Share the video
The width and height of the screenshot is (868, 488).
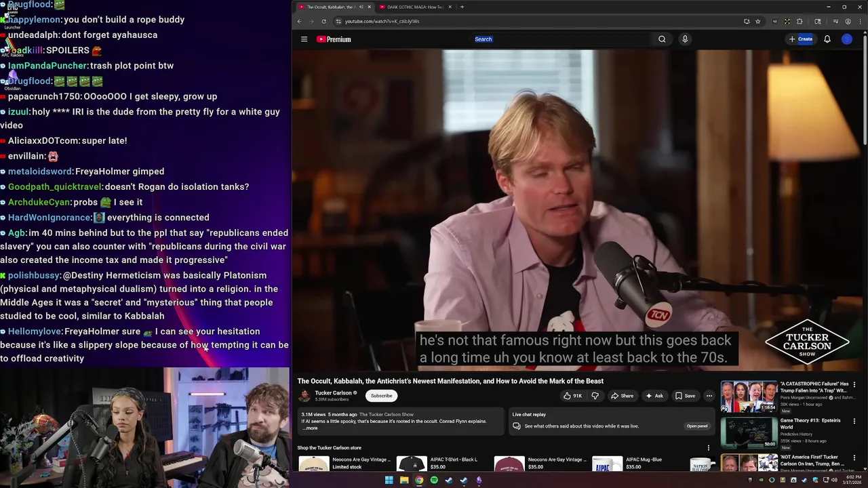(622, 396)
